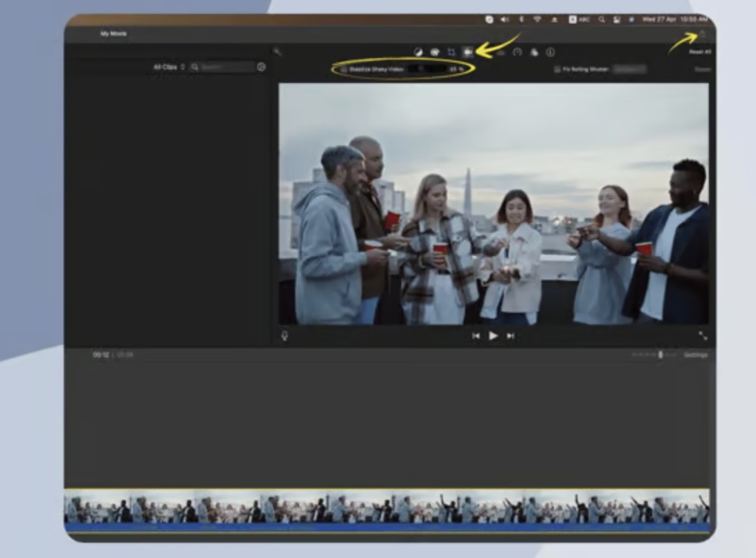
Task: Select the cropping tool icon
Action: pyautogui.click(x=451, y=52)
